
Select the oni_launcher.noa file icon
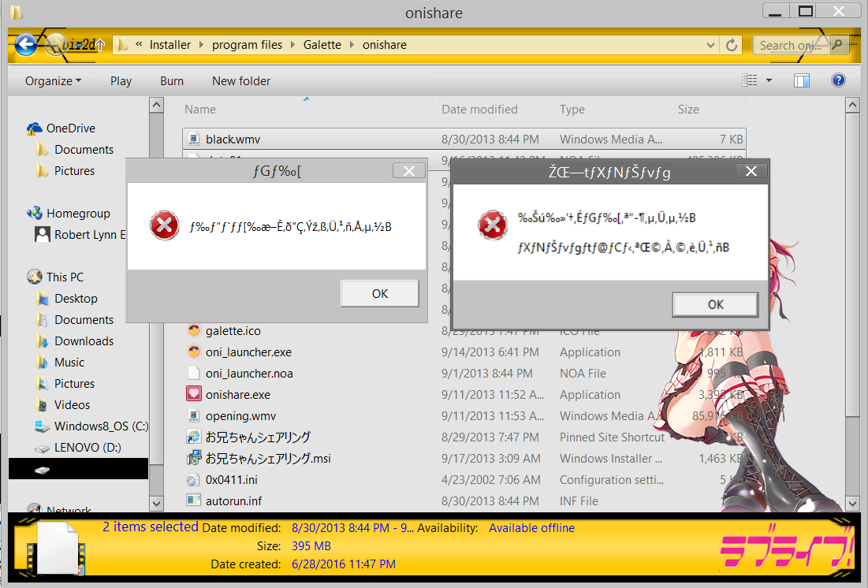[193, 373]
